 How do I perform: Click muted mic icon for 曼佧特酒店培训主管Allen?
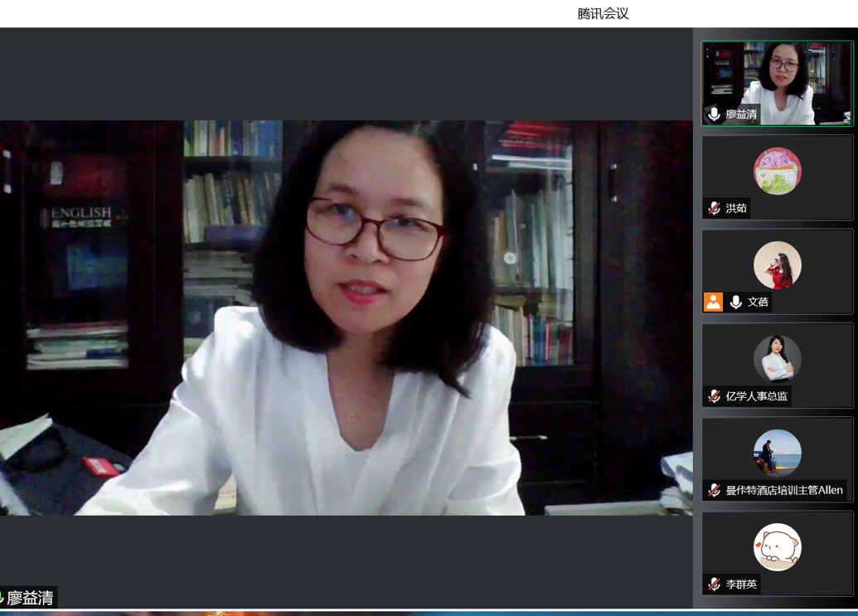[x=714, y=490]
